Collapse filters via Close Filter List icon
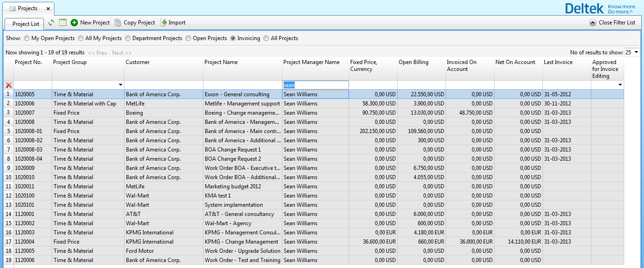 (593, 23)
